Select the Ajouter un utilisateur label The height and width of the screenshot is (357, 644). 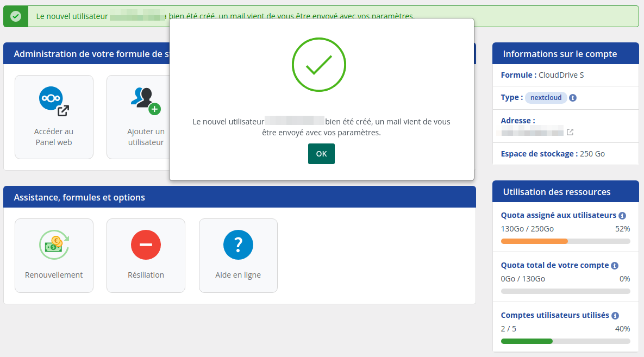(146, 137)
